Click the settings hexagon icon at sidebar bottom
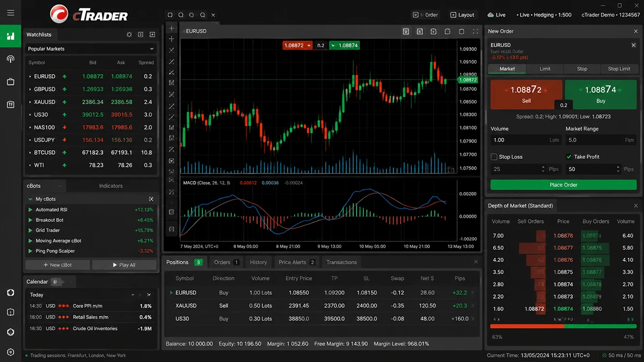This screenshot has height=362, width=644. tap(10, 352)
